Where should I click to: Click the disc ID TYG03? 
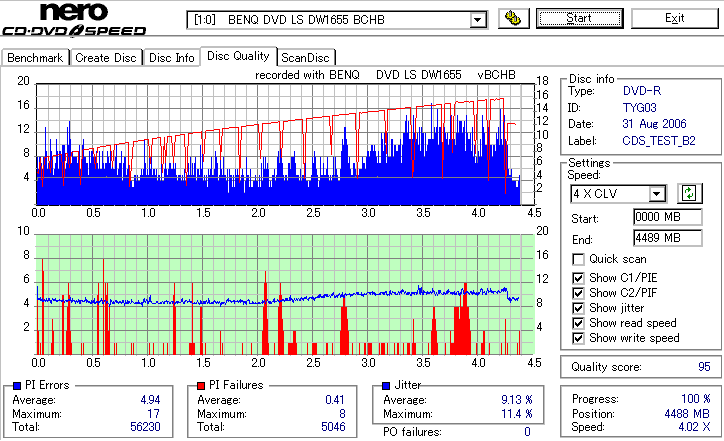click(x=639, y=108)
